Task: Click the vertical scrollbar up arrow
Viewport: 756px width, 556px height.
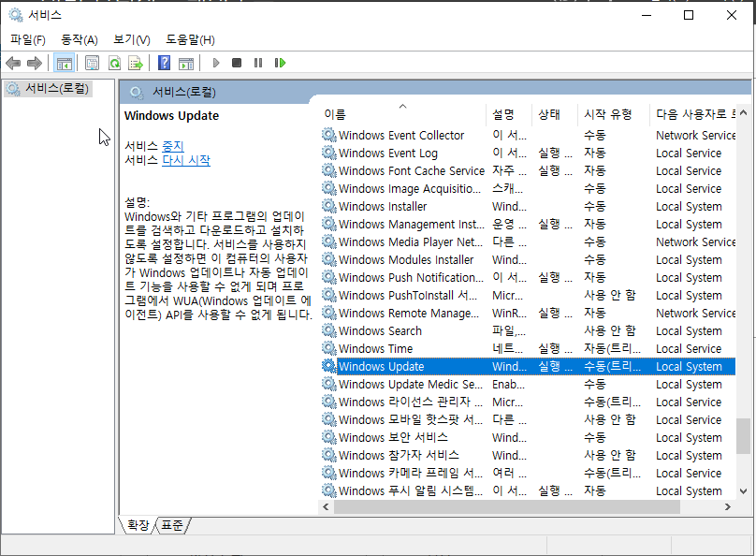Action: [743, 113]
